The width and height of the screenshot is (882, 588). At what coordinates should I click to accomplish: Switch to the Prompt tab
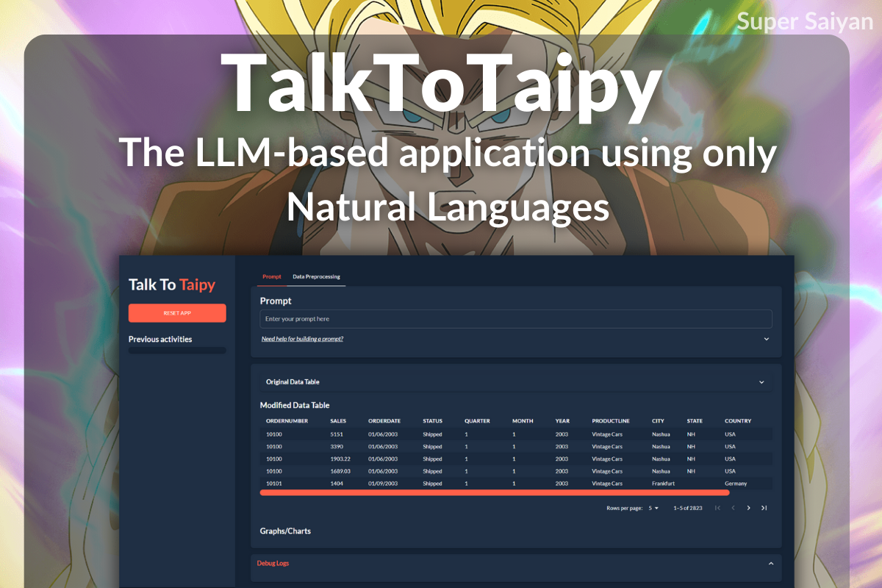click(272, 276)
